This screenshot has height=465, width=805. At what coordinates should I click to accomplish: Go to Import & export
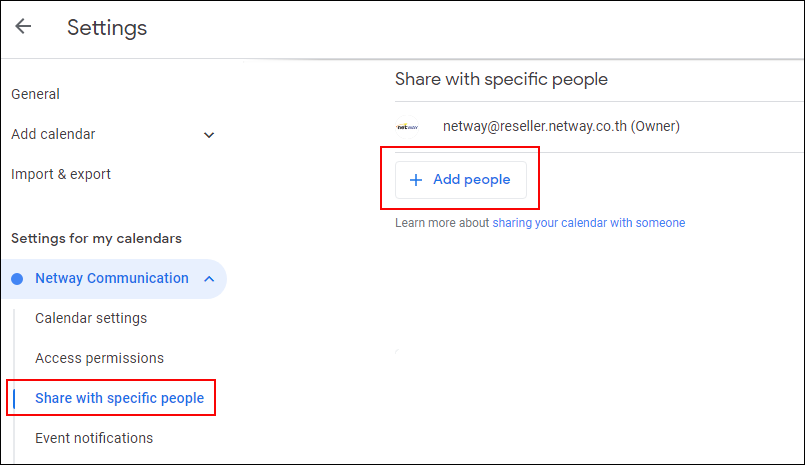tap(61, 174)
